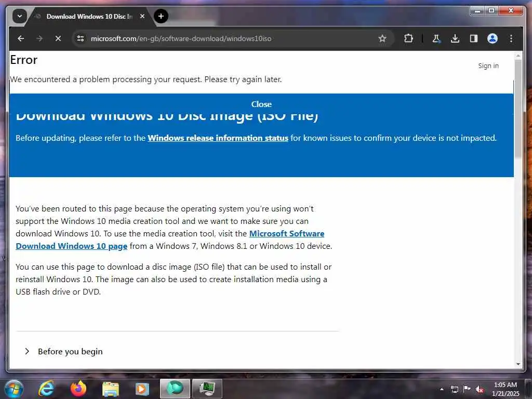Click the 'Error' heading text
Screen dimensions: 532x399
24,60
